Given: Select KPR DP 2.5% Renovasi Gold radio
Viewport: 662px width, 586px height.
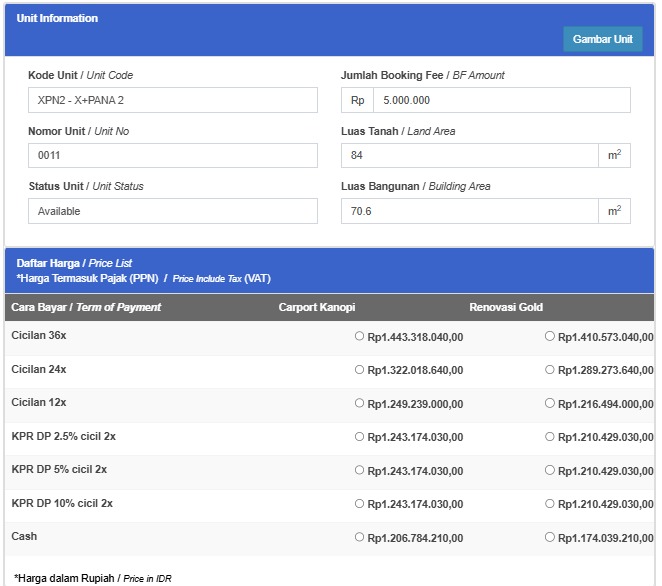Looking at the screenshot, I should pos(549,436).
